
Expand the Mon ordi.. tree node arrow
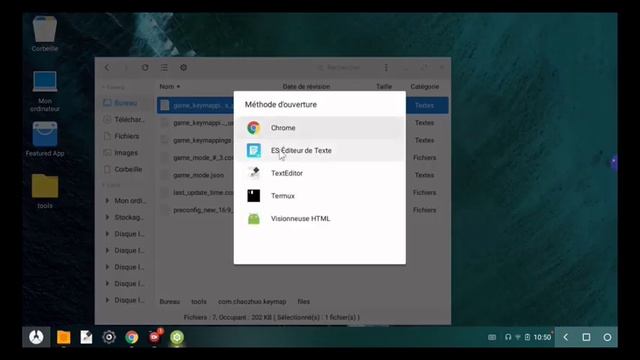pos(107,201)
